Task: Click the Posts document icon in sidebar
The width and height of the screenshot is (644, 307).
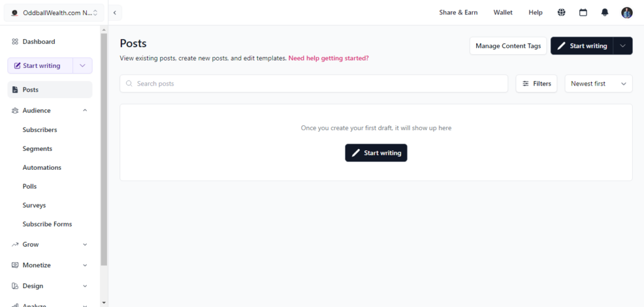Action: point(15,89)
